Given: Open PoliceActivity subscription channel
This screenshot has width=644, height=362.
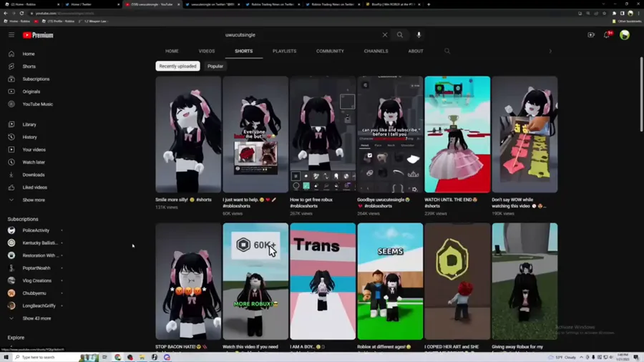Looking at the screenshot, I should point(36,230).
